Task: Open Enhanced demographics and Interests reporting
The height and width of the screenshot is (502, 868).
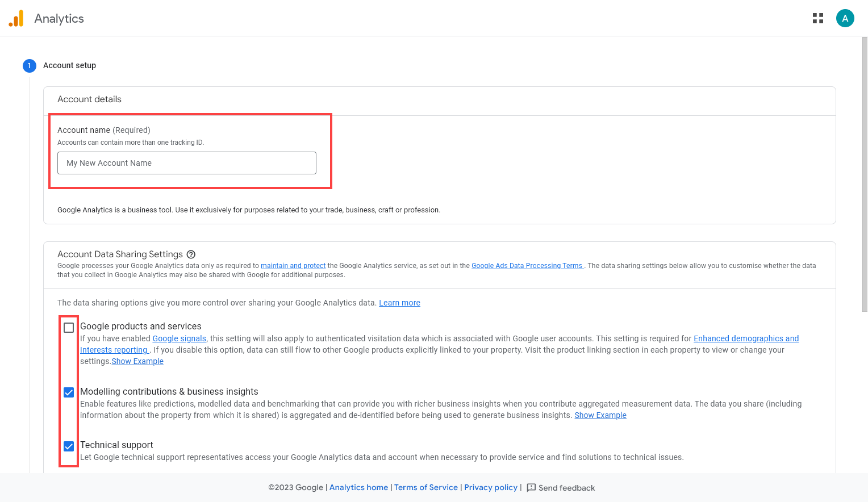Action: coord(746,338)
